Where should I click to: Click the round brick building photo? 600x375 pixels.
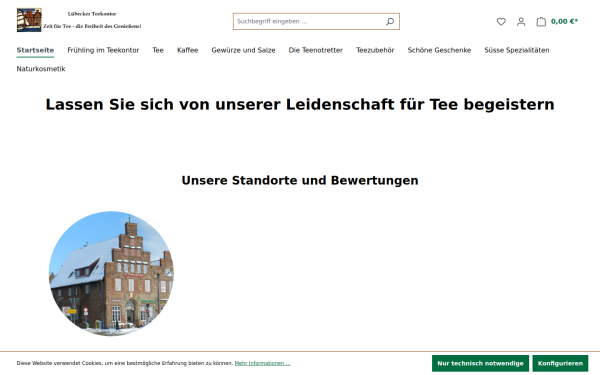tap(111, 273)
